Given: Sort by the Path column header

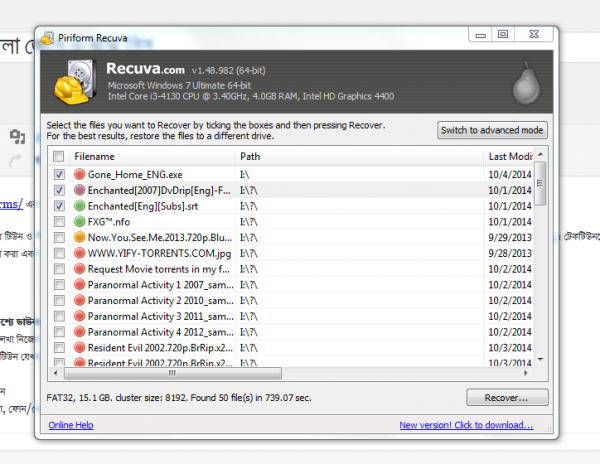Looking at the screenshot, I should pyautogui.click(x=360, y=156).
